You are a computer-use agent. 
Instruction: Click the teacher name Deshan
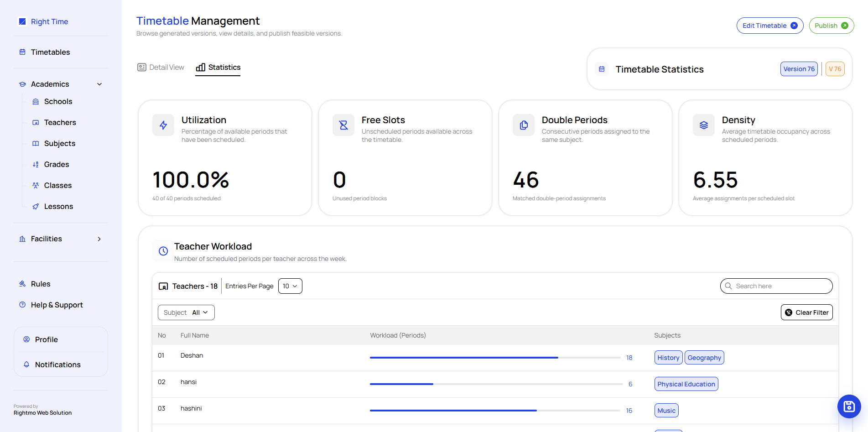tap(192, 355)
